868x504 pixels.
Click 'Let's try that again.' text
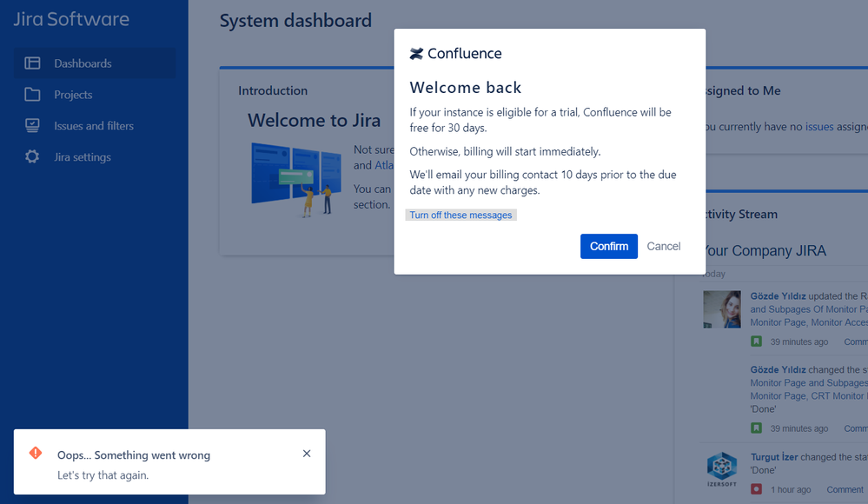pos(103,475)
